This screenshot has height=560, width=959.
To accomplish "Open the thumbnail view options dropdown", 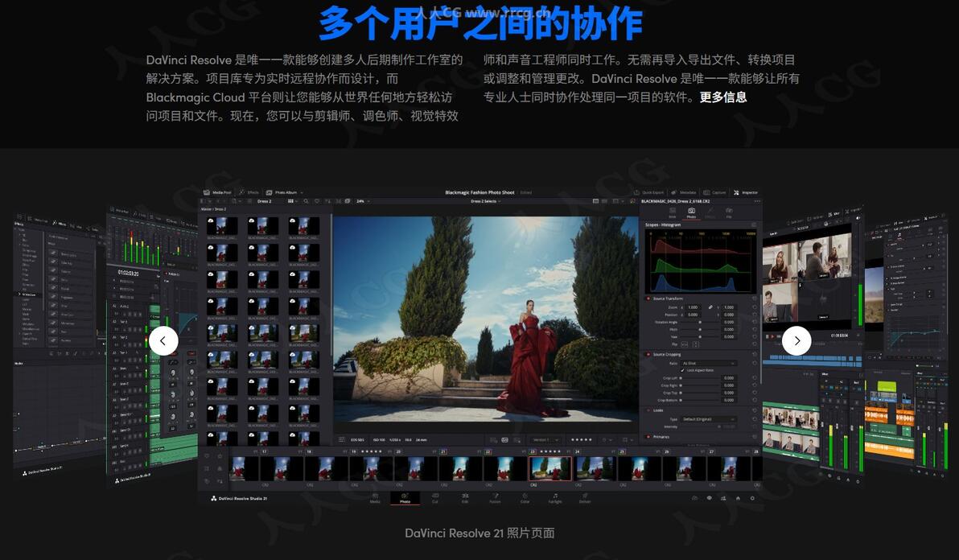I will click(292, 201).
